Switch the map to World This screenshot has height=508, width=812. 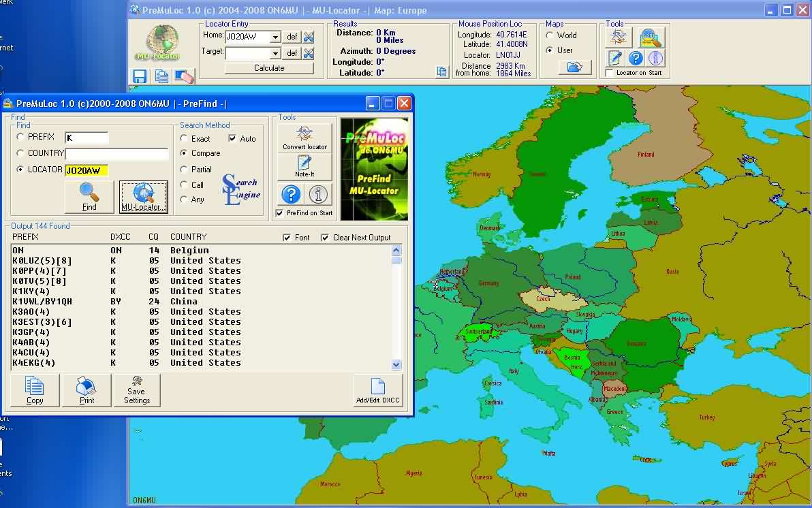coord(550,35)
